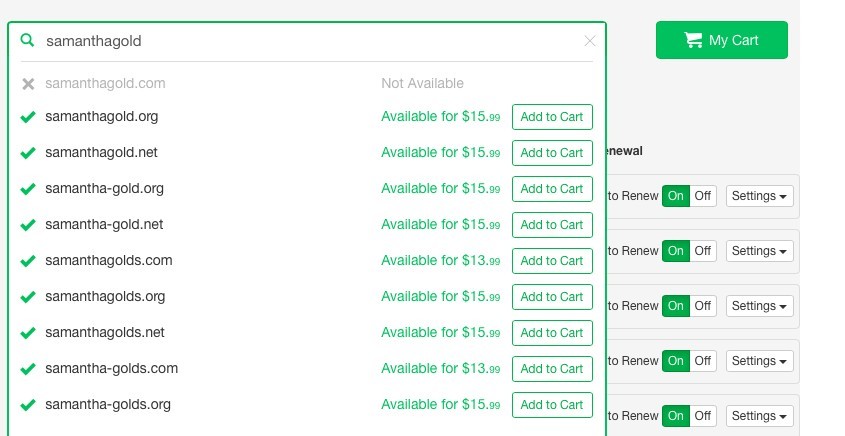
Task: Turn auto renew Off in first row
Action: pyautogui.click(x=703, y=196)
